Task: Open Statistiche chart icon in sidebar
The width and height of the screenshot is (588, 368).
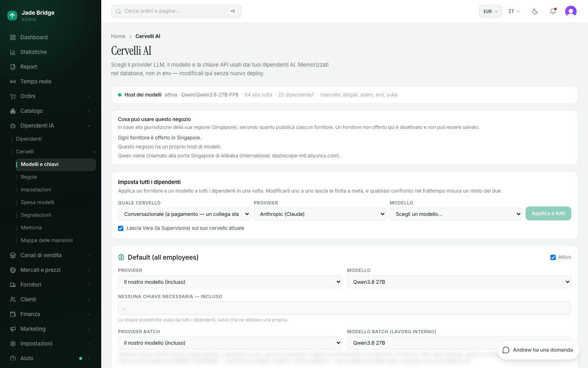Action: coord(13,52)
